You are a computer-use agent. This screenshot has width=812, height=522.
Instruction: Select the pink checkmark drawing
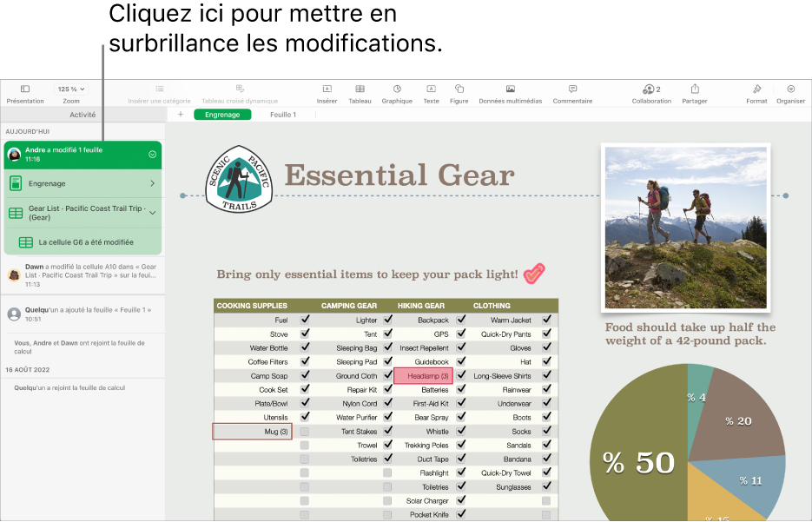click(534, 274)
